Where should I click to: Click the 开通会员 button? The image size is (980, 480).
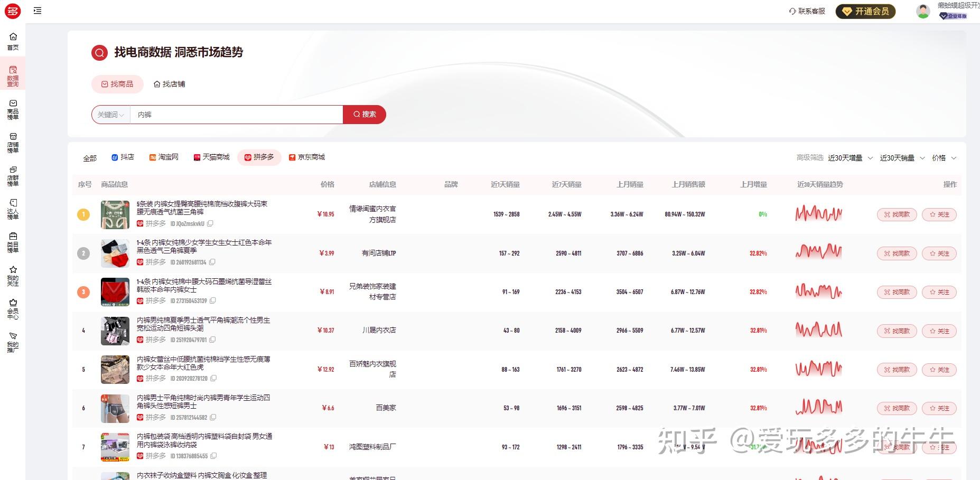click(865, 11)
